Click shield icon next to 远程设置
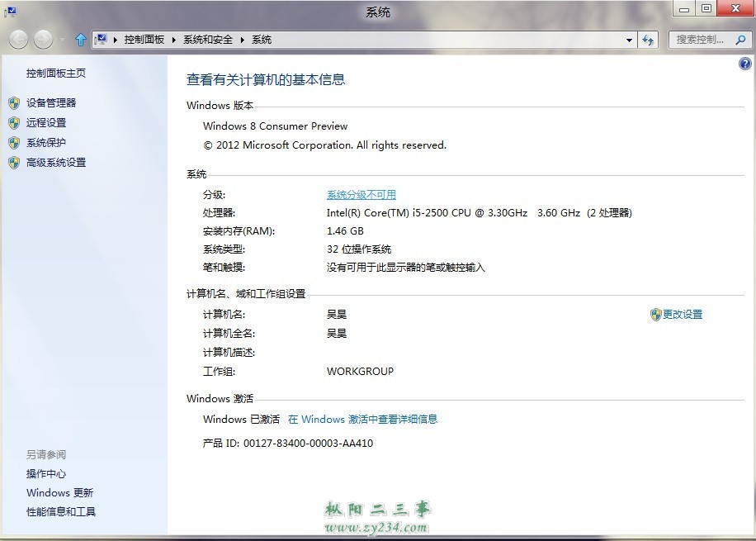This screenshot has height=541, width=756. click(x=14, y=122)
